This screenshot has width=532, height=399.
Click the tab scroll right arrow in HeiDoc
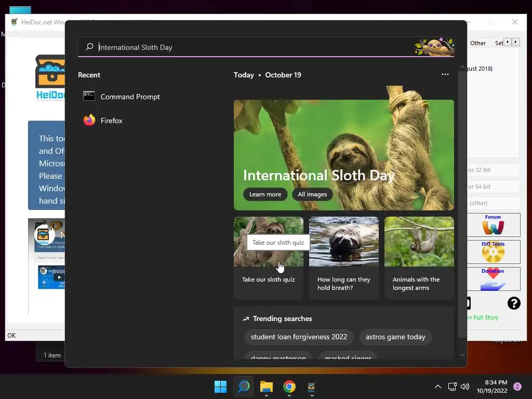tap(515, 42)
